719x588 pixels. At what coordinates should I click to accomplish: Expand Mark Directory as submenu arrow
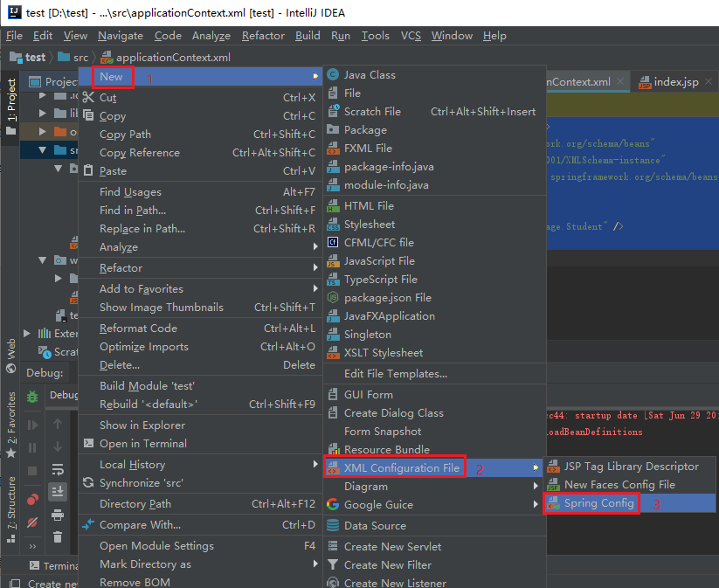point(315,564)
